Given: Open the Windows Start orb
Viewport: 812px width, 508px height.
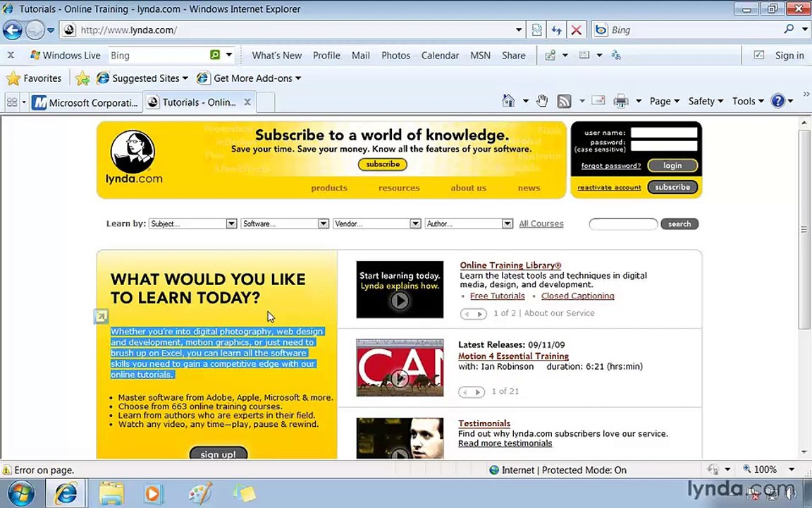Looking at the screenshot, I should click(20, 493).
